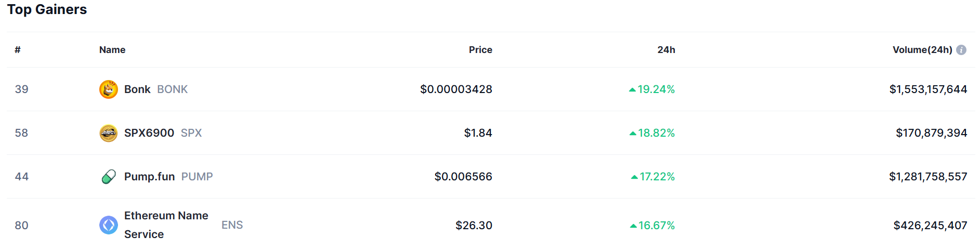Open the Volume(24h) info tooltip icon
This screenshot has width=980, height=250.
(961, 50)
